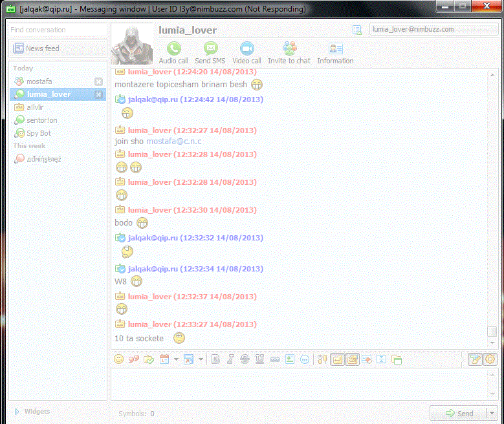Open the tools wrench icon

(x=322, y=359)
